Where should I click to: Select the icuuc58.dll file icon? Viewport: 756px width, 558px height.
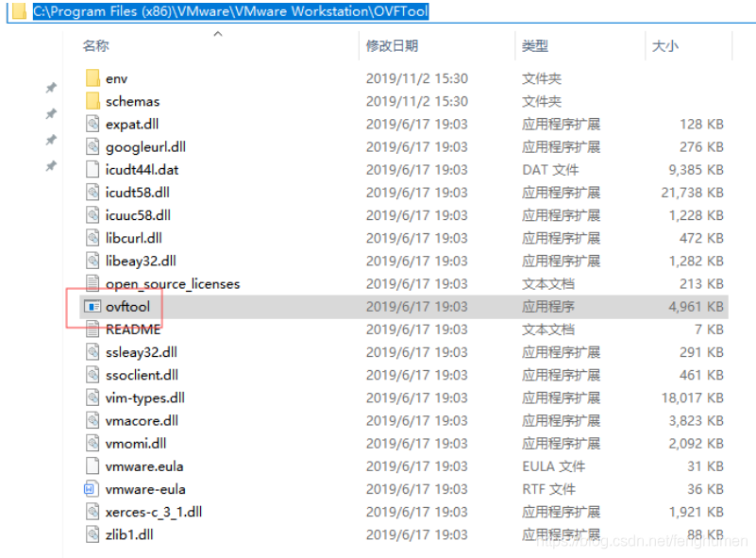click(x=92, y=215)
